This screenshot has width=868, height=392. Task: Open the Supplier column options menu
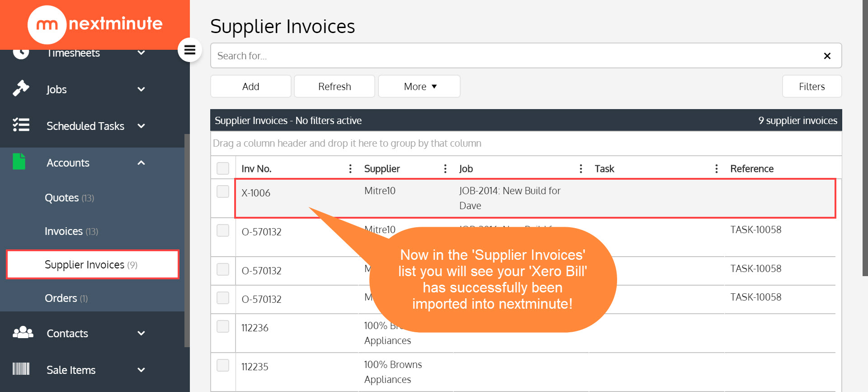coord(445,169)
